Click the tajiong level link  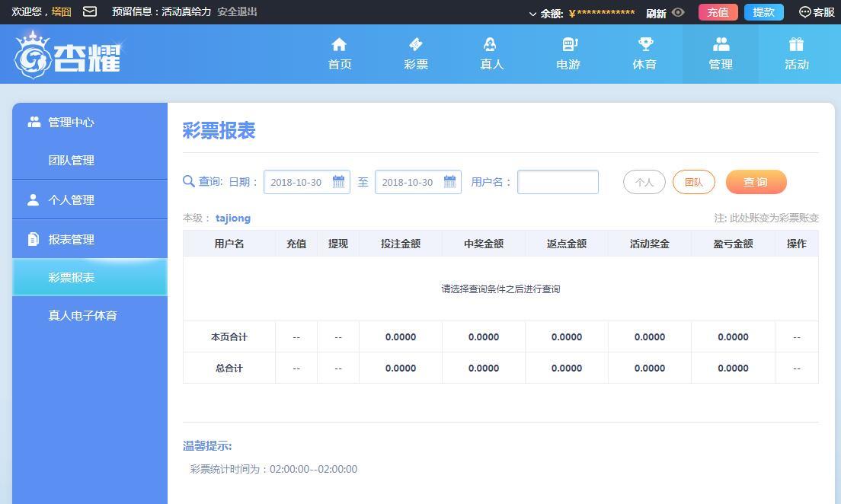[x=233, y=219]
